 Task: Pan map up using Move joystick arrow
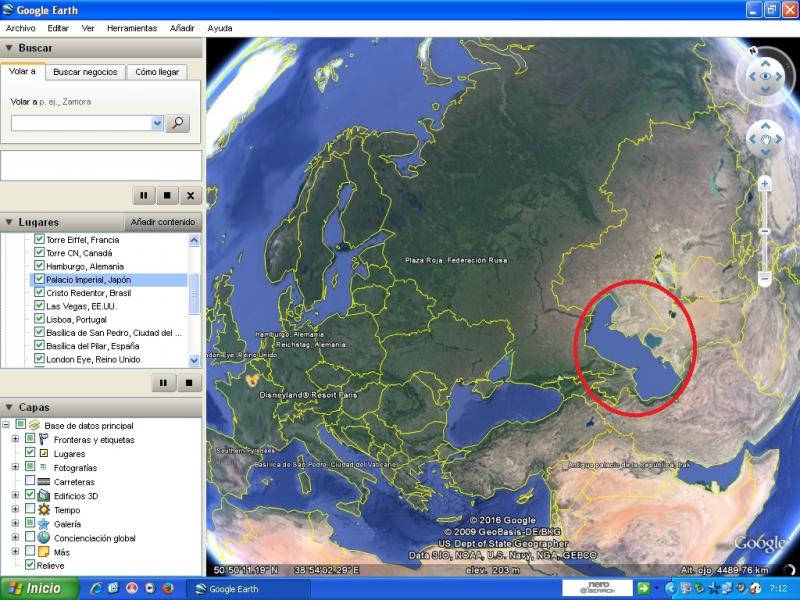point(765,126)
